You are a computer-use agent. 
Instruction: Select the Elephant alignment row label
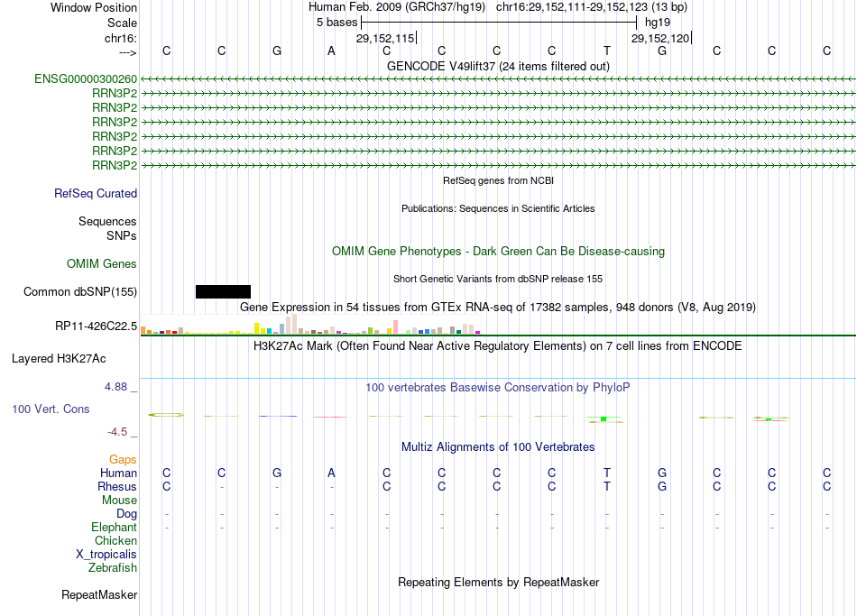click(115, 528)
